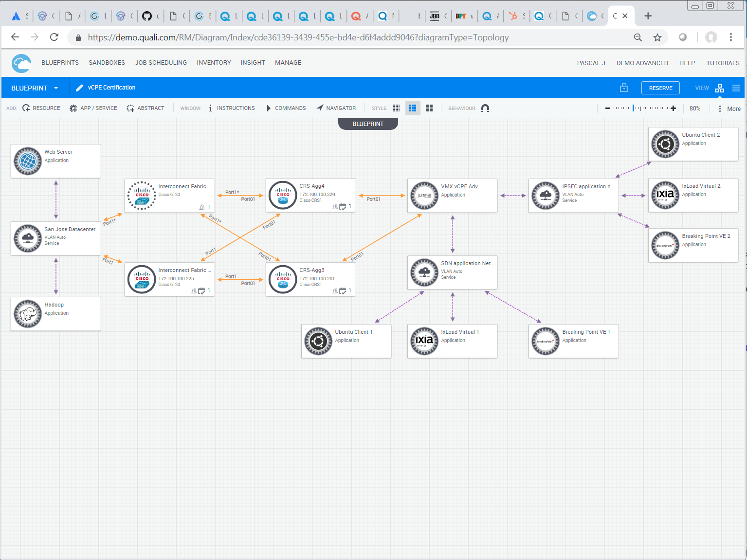Image resolution: width=747 pixels, height=560 pixels.
Task: Click the Quali CloudShell cloud logo
Action: pyautogui.click(x=21, y=63)
